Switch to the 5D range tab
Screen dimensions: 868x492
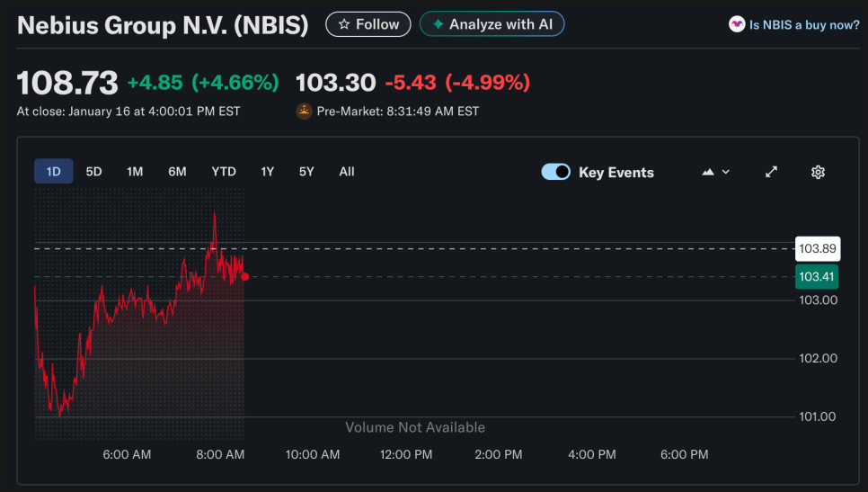click(x=93, y=171)
